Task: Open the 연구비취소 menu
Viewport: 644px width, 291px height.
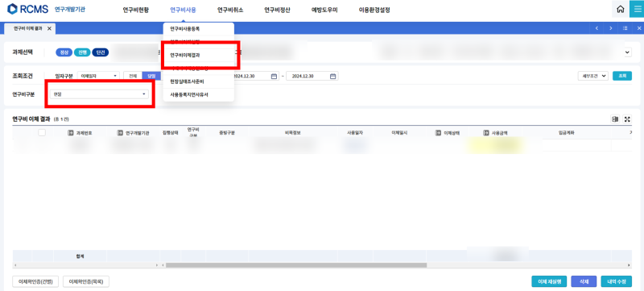Action: point(230,10)
